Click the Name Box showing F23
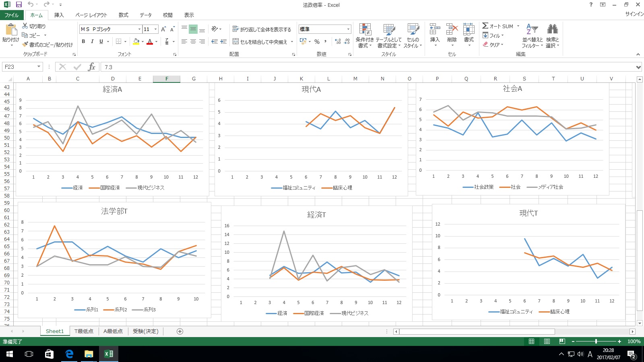Screen dimensions: 644x362 pyautogui.click(x=19, y=67)
